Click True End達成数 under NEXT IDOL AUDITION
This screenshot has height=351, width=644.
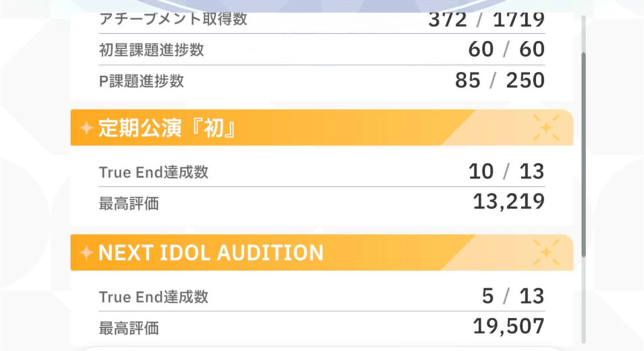coord(153,297)
